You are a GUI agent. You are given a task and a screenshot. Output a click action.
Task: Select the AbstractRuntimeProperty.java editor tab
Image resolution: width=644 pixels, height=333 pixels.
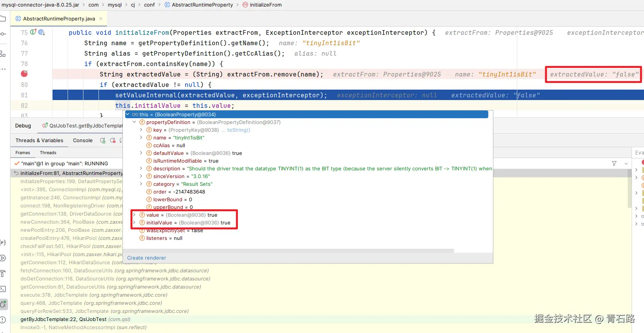59,19
